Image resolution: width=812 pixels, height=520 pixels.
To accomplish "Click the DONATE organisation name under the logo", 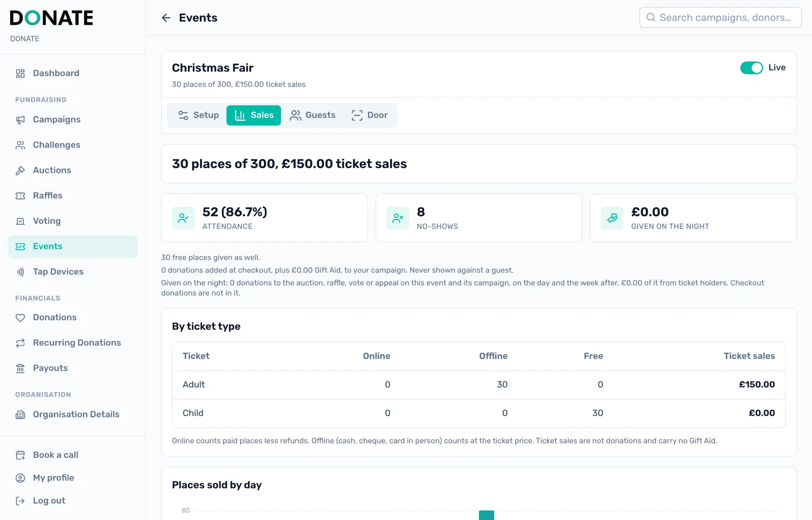I will point(25,39).
